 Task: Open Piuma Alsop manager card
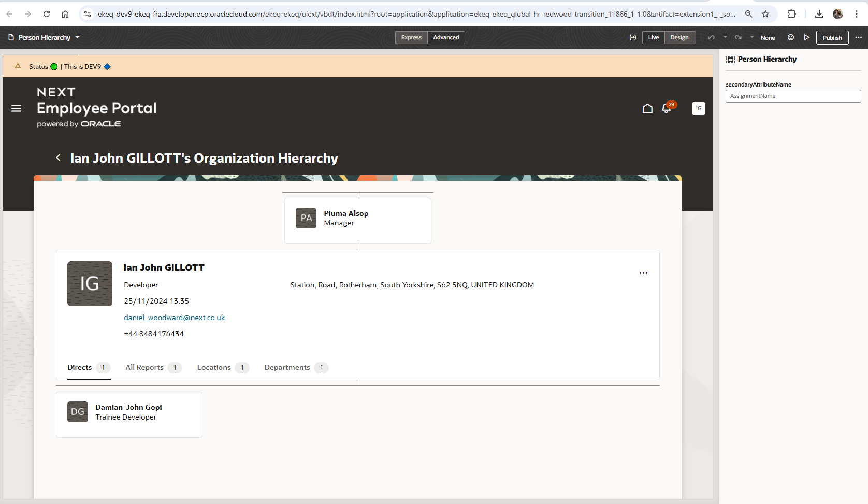tap(358, 221)
